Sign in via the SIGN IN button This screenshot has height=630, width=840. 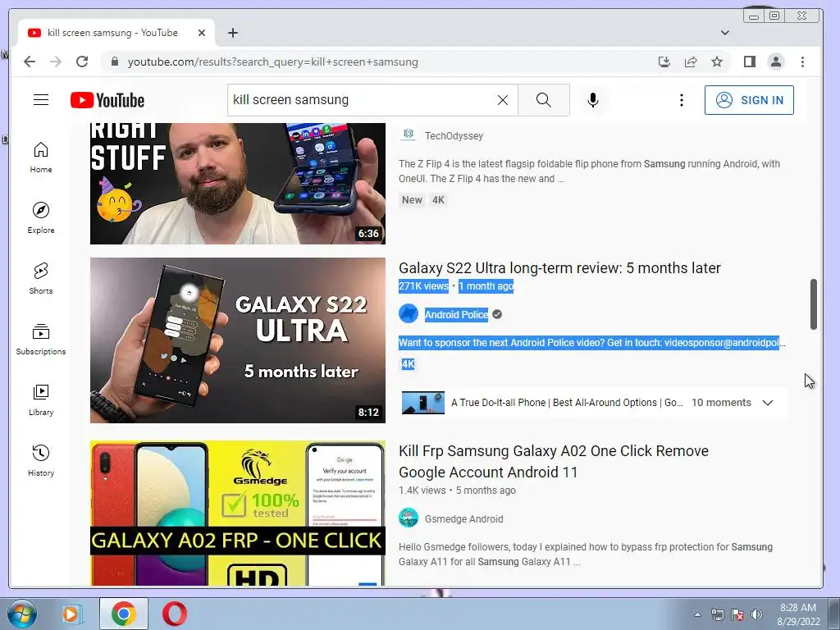click(749, 100)
